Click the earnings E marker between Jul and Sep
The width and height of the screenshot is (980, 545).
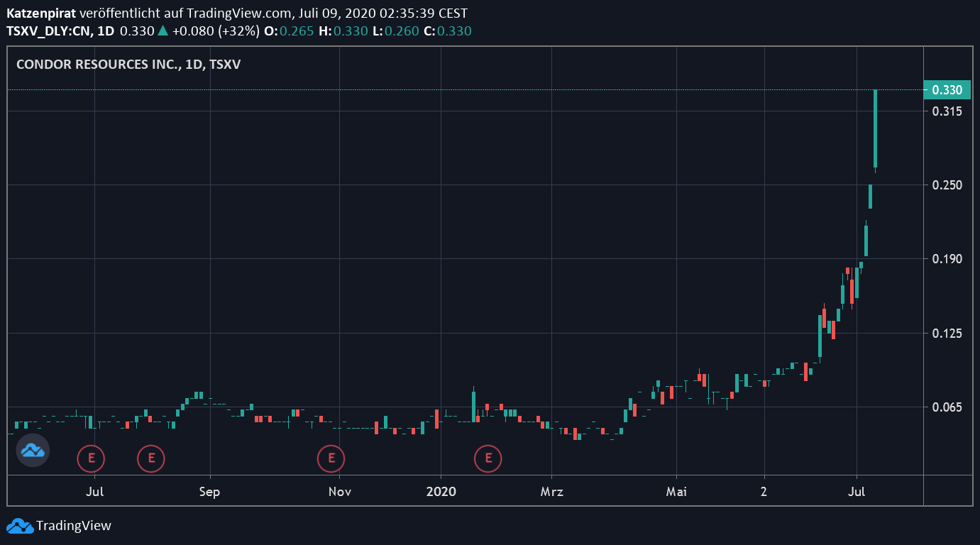[x=151, y=458]
